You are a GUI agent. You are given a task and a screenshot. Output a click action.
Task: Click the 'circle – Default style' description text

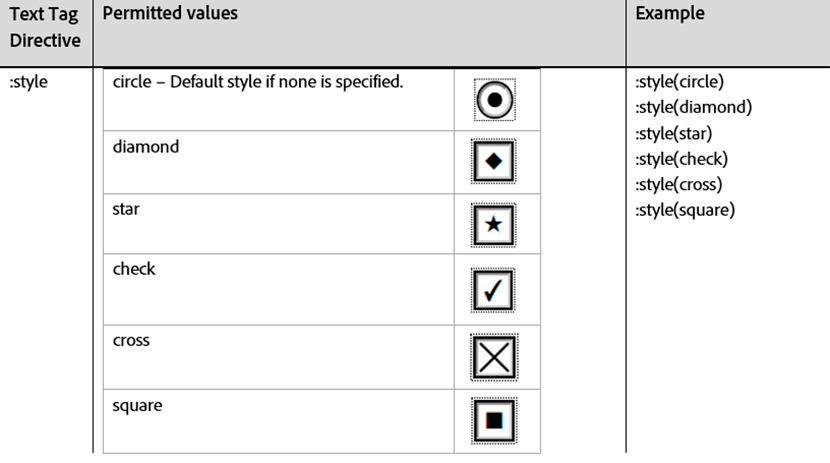(x=258, y=82)
